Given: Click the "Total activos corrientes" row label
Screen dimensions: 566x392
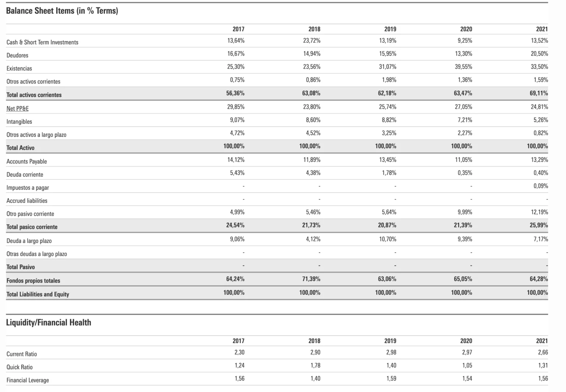Looking at the screenshot, I should [x=34, y=95].
